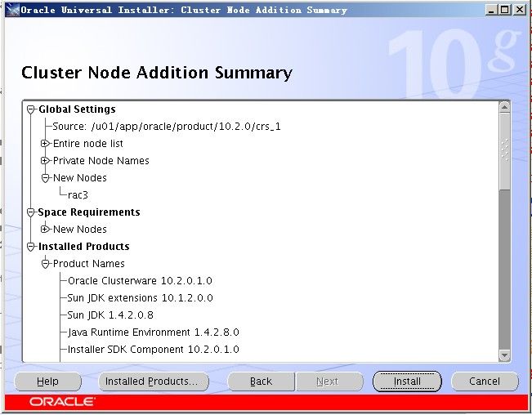Image resolution: width=532 pixels, height=415 pixels.
Task: Collapse New Nodes under Global Settings
Action: click(x=45, y=178)
